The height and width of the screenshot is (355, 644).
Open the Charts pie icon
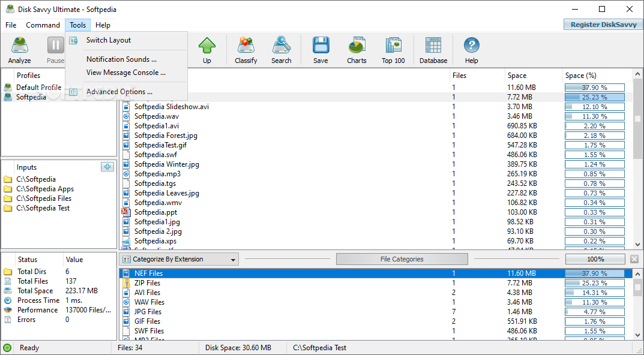357,46
